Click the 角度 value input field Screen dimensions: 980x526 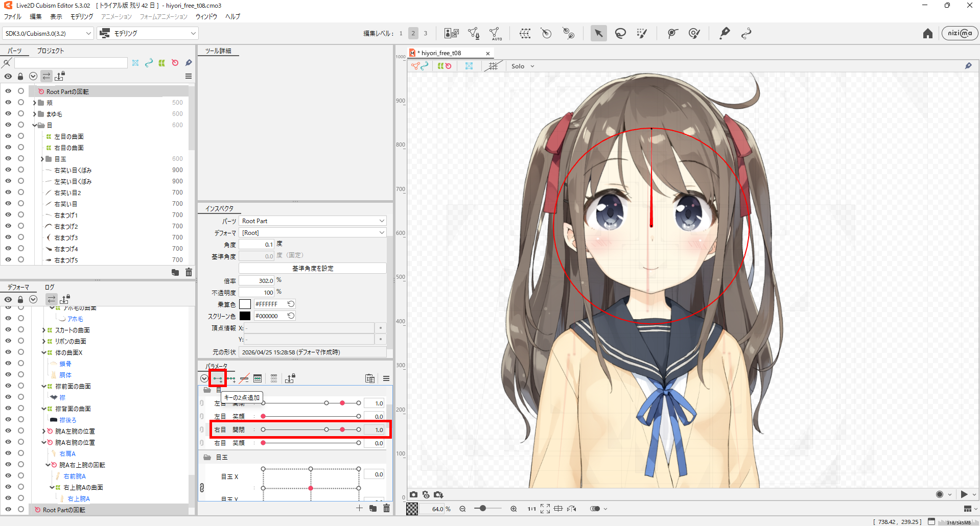[257, 245]
